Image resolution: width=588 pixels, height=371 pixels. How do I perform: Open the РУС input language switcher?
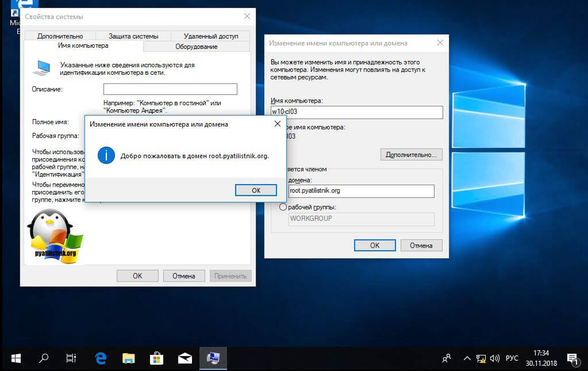[512, 358]
